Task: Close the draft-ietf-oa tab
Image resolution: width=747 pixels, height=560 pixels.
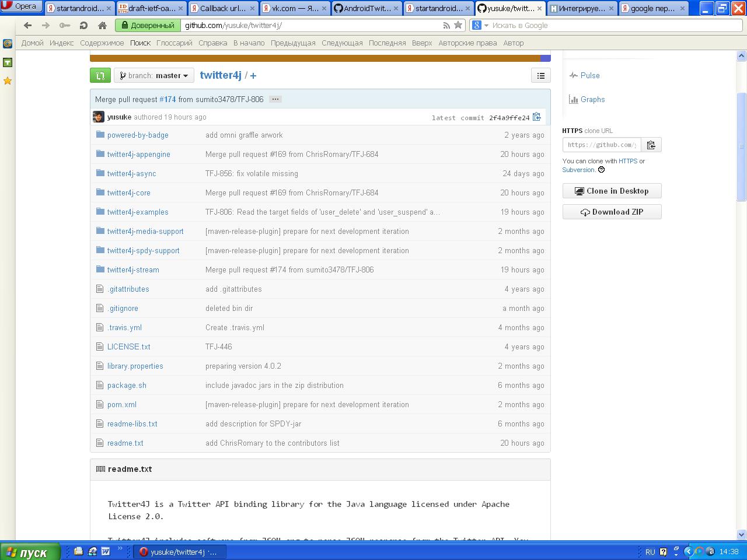Action: point(180,8)
